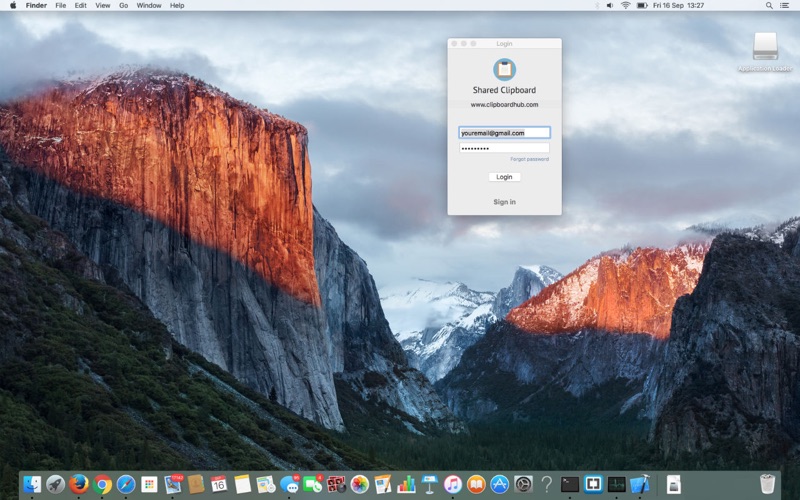
Task: Open Activity Monitor in Dock
Action: click(617, 484)
